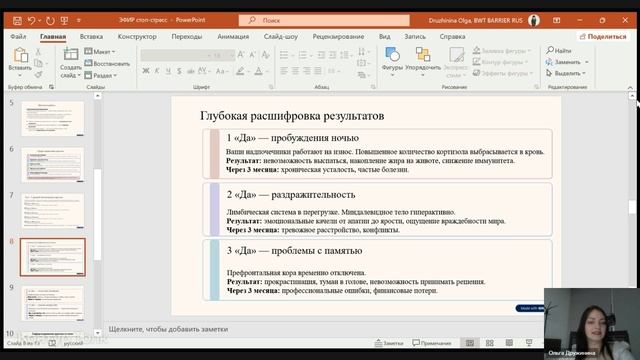Open the Раздел section dropdown
This screenshot has width=640, height=360.
pos(101,75)
